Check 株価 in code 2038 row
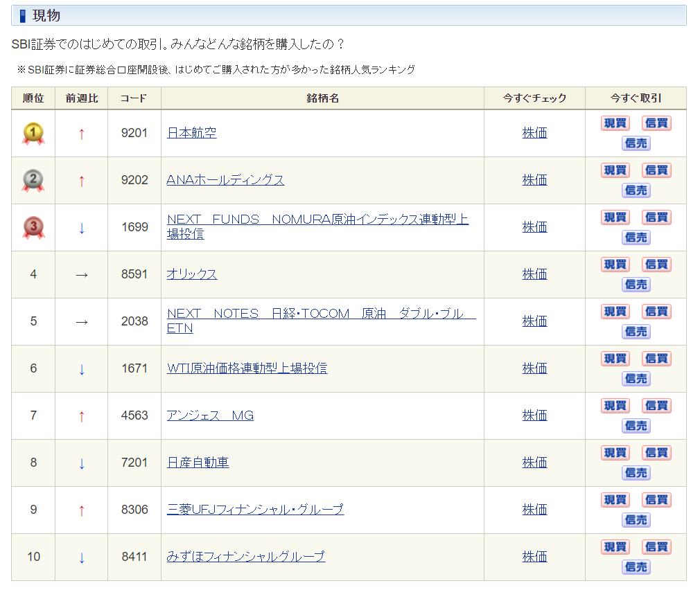 pos(534,321)
